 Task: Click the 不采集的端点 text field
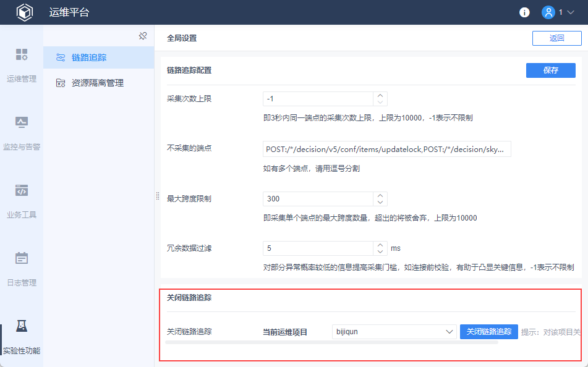387,149
